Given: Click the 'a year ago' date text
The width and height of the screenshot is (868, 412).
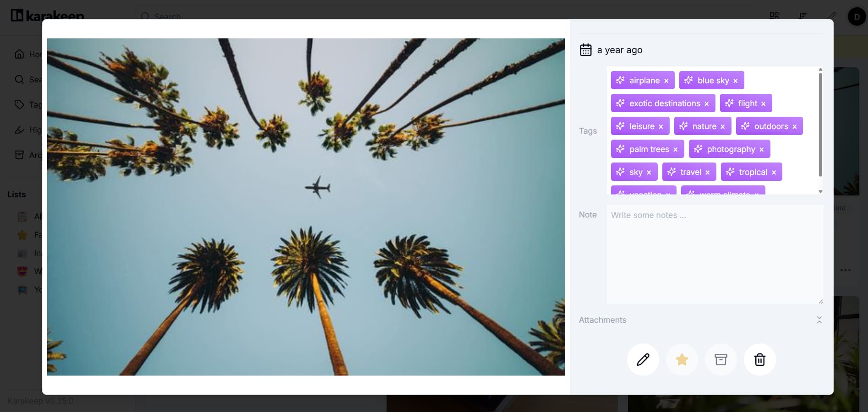Looking at the screenshot, I should tap(619, 50).
